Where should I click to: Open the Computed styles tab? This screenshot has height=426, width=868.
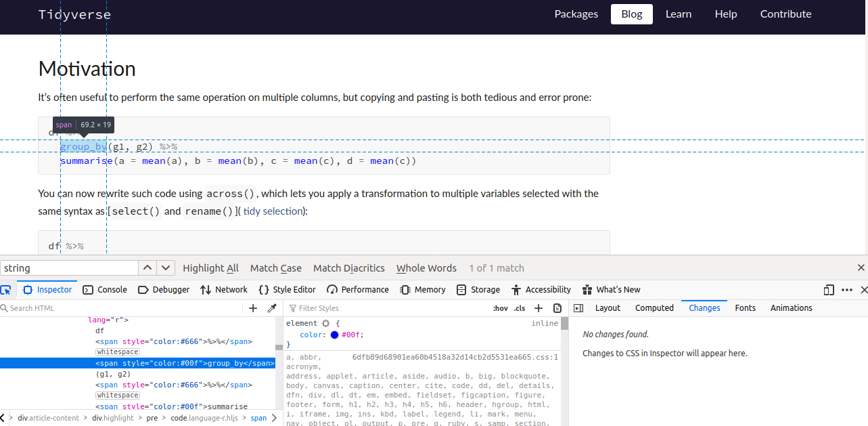[x=654, y=307]
